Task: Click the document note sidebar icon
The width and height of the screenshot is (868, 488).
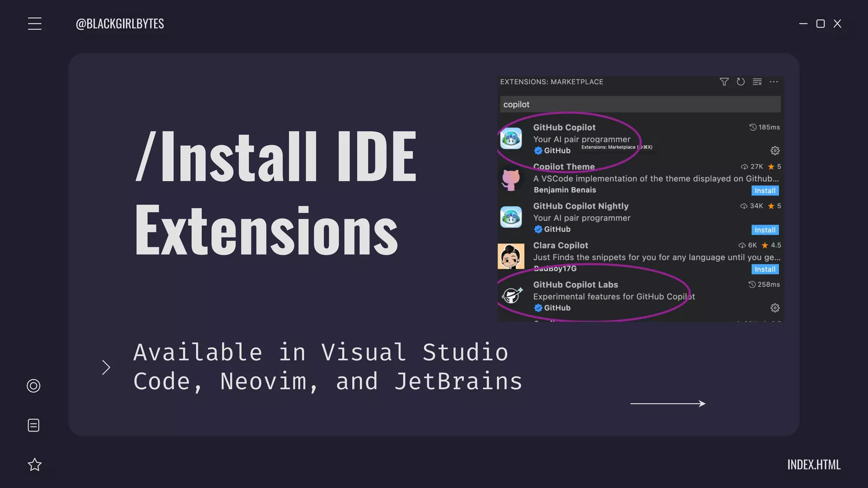Action: [33, 425]
